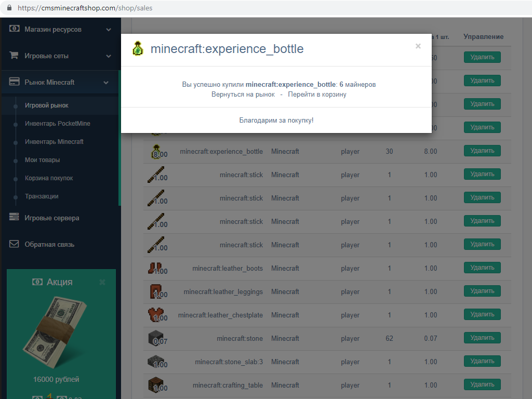Open the 'Перейти в корзину' link
The width and height of the screenshot is (532, 399).
[x=317, y=95]
